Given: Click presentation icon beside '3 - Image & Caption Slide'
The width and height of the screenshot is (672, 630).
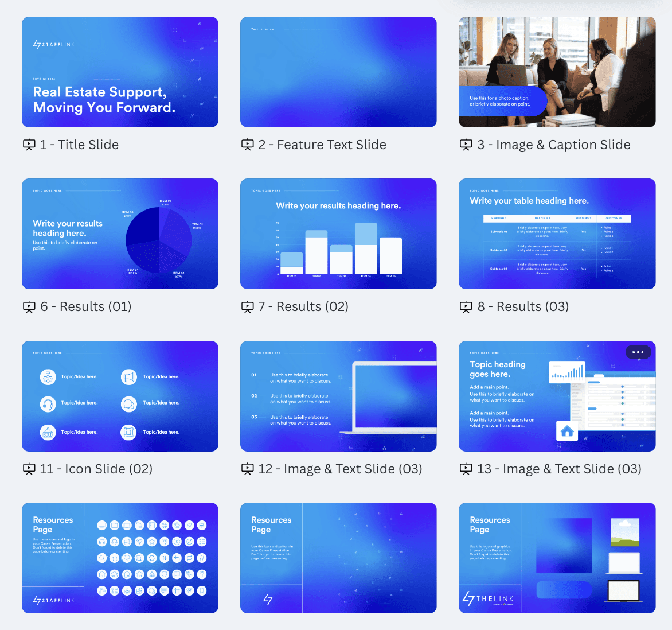Looking at the screenshot, I should pos(466,145).
